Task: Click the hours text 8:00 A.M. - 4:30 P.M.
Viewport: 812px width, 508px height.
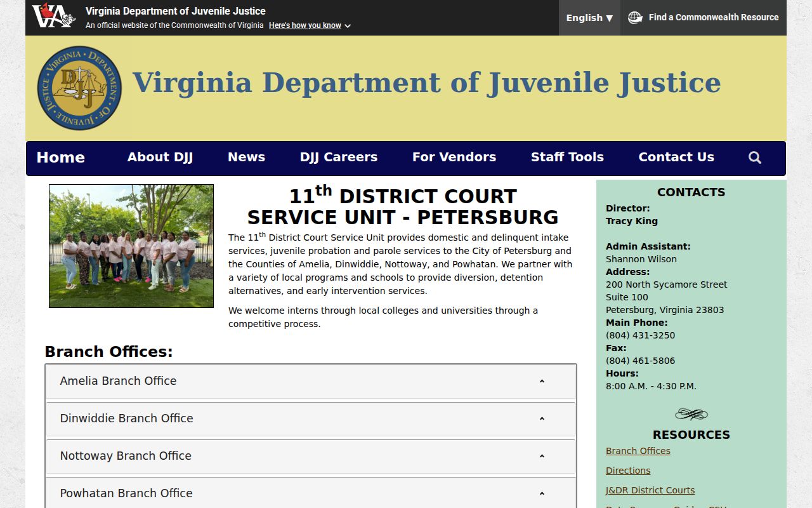Action: click(x=651, y=386)
